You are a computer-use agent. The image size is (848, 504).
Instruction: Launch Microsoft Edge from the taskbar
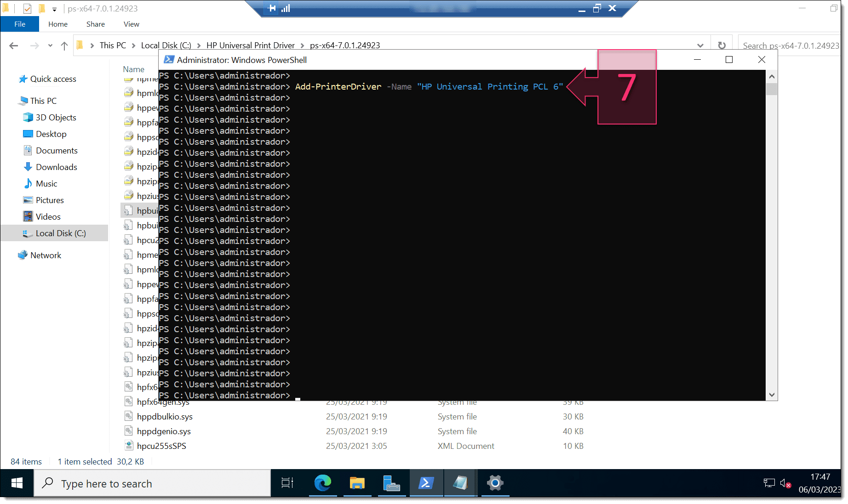(x=323, y=483)
